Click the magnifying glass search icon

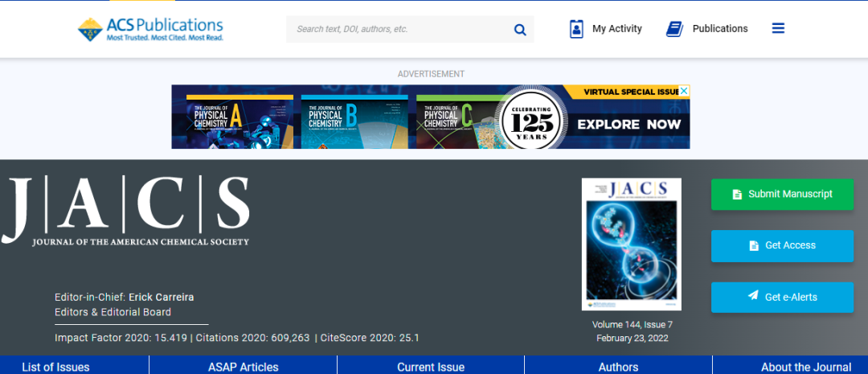coord(520,30)
